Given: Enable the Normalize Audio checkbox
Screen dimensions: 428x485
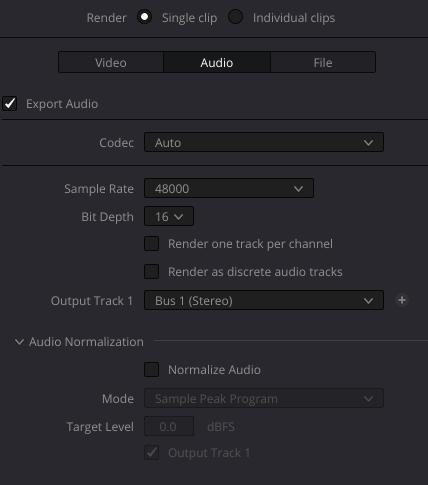Looking at the screenshot, I should point(151,370).
